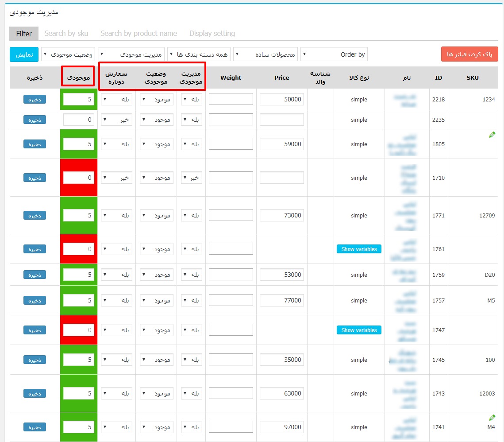Viewport: 504px width, 442px height.
Task: Click the green pencil icon beside SKU M4
Action: pos(492,418)
